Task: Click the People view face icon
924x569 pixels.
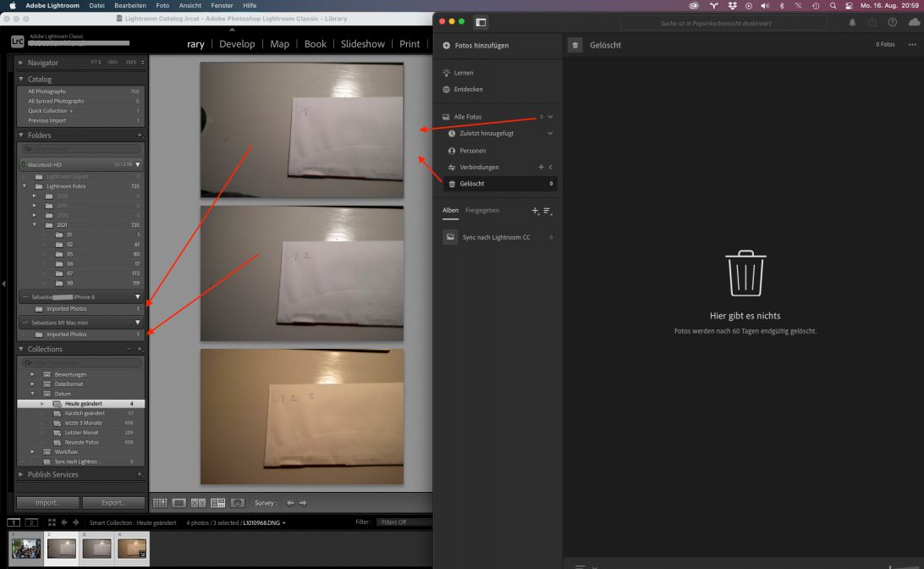Action: pyautogui.click(x=238, y=503)
